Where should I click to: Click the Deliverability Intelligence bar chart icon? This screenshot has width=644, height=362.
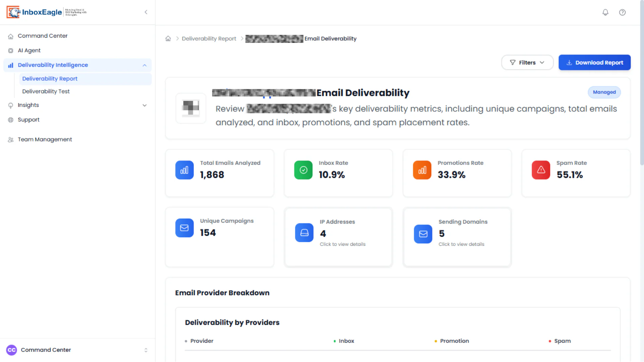tap(11, 65)
